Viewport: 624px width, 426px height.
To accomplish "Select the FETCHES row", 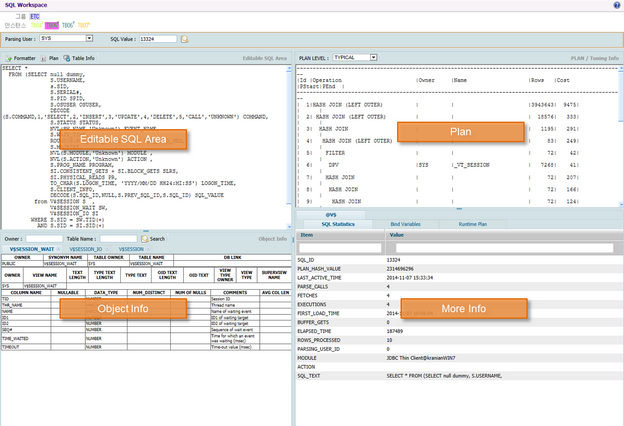I will (x=460, y=295).
